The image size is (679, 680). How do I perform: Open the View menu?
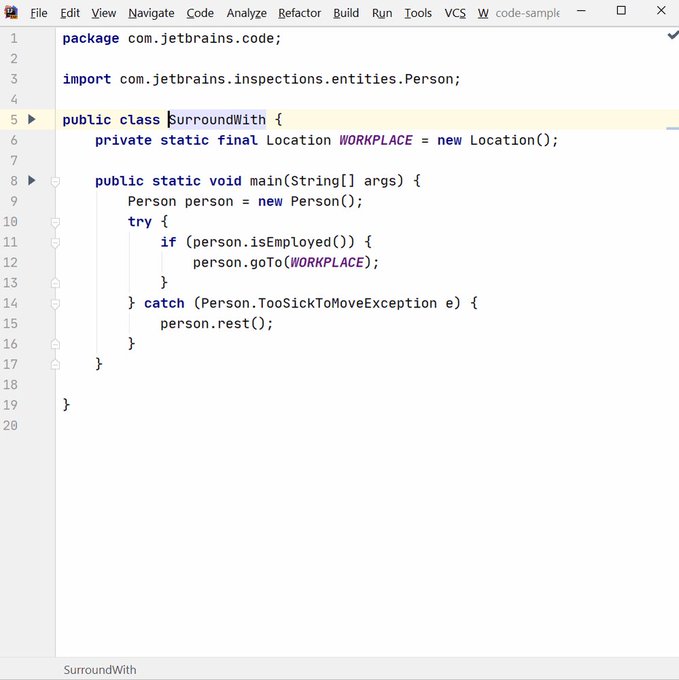point(104,13)
